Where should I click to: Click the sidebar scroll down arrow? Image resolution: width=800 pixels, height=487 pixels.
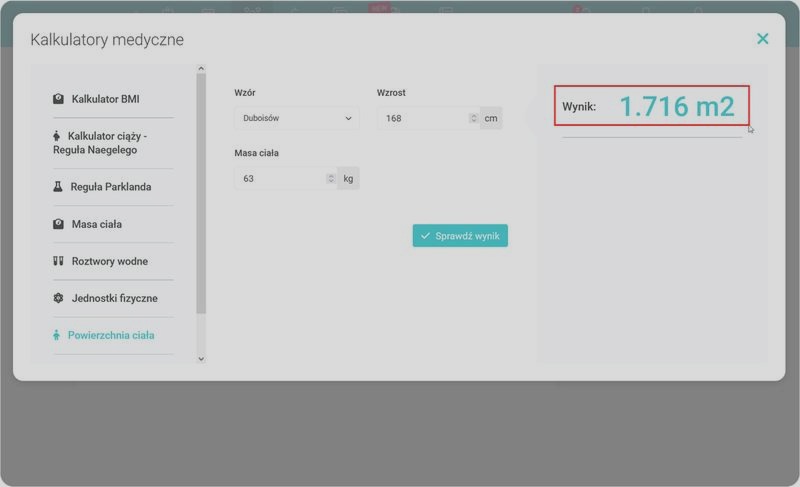(x=201, y=359)
